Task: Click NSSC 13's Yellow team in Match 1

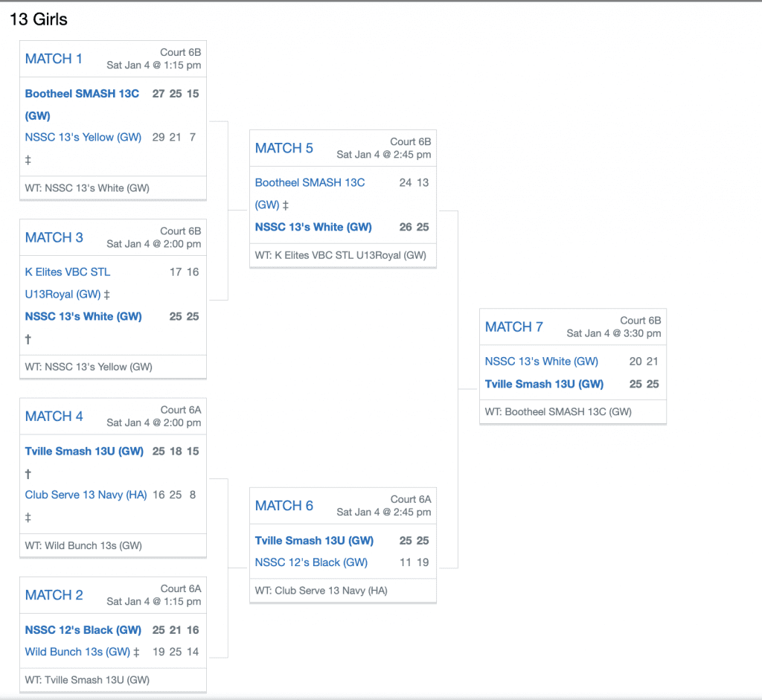Action: pos(83,138)
